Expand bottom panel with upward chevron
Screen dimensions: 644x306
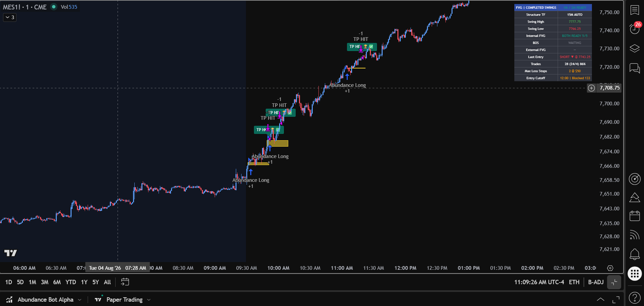pos(600,300)
